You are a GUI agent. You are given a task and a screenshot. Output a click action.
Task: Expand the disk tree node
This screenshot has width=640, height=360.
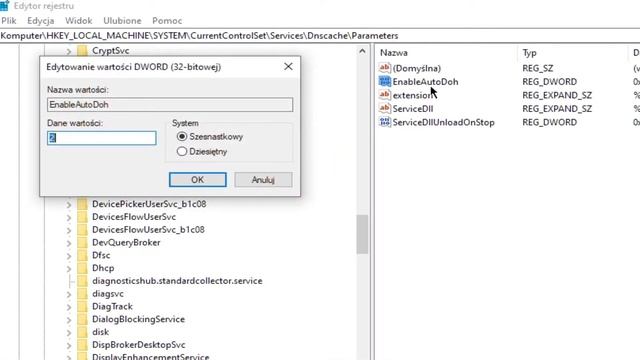(x=69, y=332)
